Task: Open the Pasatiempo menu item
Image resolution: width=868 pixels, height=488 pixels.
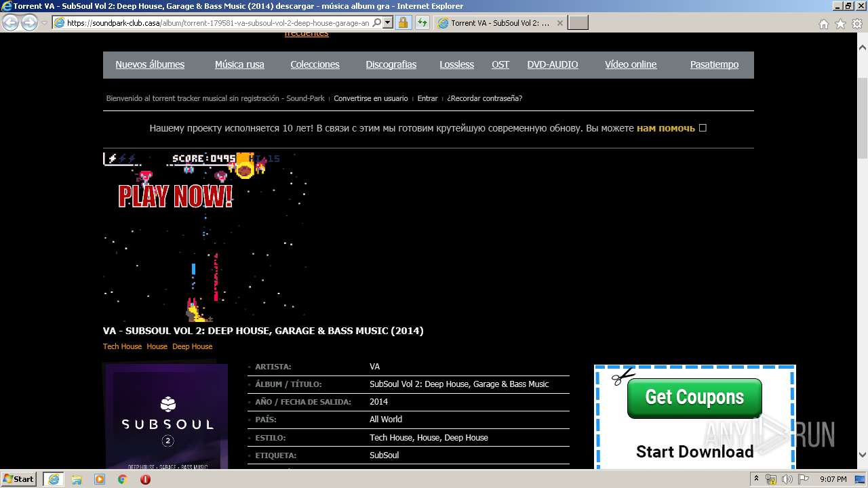Action: tap(714, 64)
